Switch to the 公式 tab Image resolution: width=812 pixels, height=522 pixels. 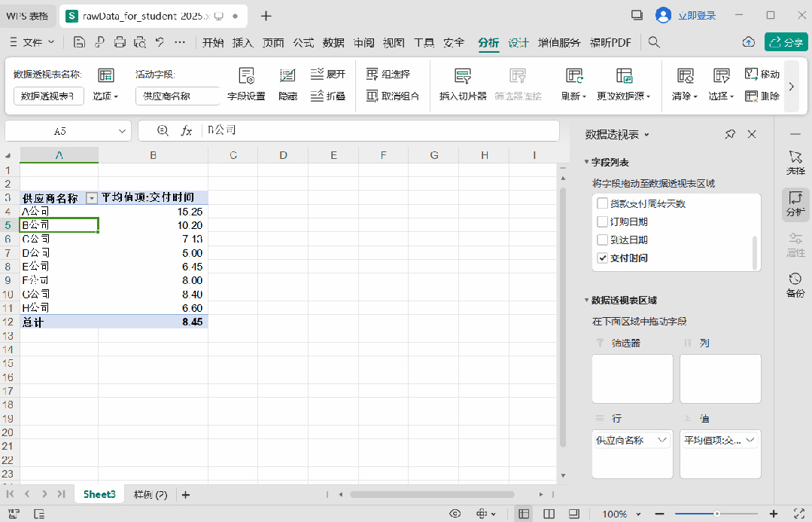[x=303, y=42]
